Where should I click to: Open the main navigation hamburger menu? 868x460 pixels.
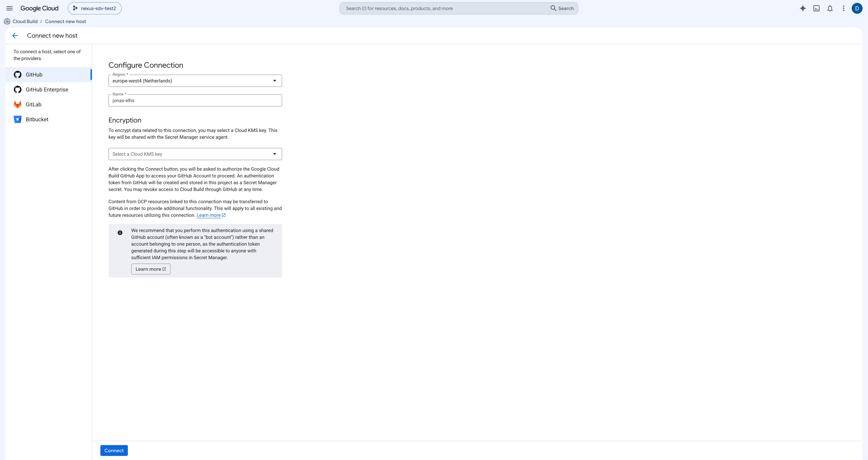pyautogui.click(x=9, y=8)
